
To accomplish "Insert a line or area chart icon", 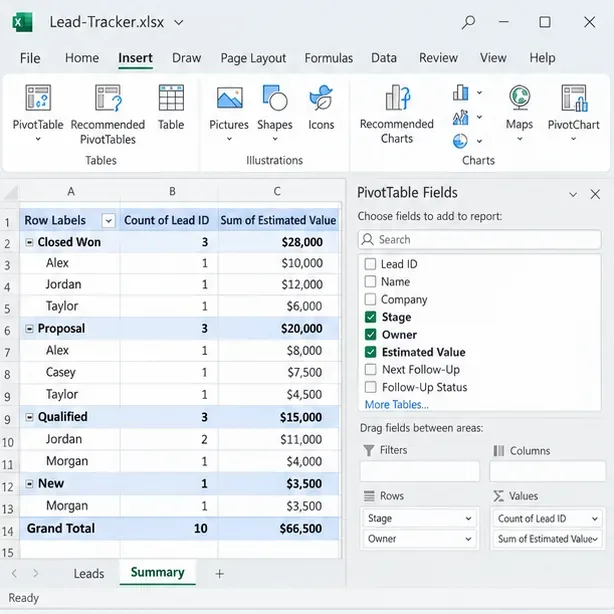I will 461,117.
